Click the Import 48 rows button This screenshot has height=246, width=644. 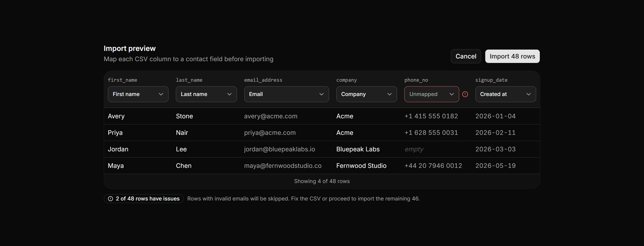click(512, 56)
